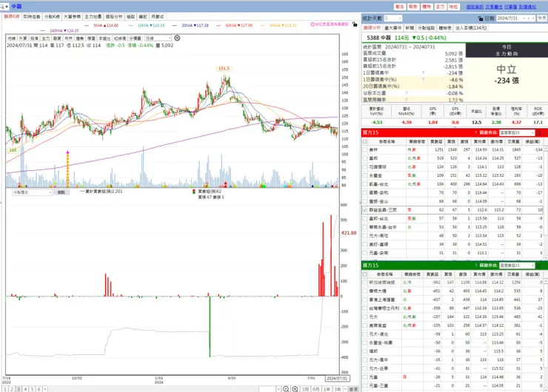This screenshot has width=548, height=392.
Task: Toggle the lock icon above the K-line chart
Action: tap(355, 24)
